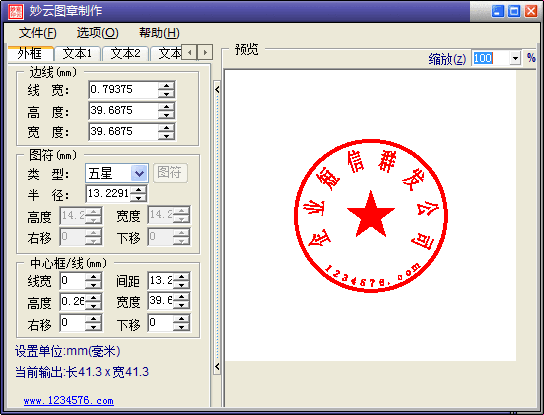The height and width of the screenshot is (415, 544).
Task: Click the 线宽 input field of 边线
Action: pyautogui.click(x=124, y=90)
